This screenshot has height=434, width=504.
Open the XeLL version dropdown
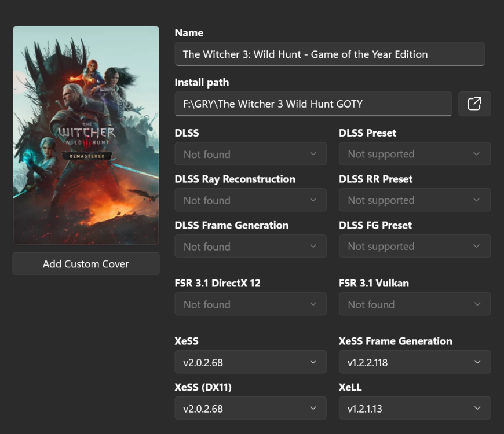[x=415, y=408]
